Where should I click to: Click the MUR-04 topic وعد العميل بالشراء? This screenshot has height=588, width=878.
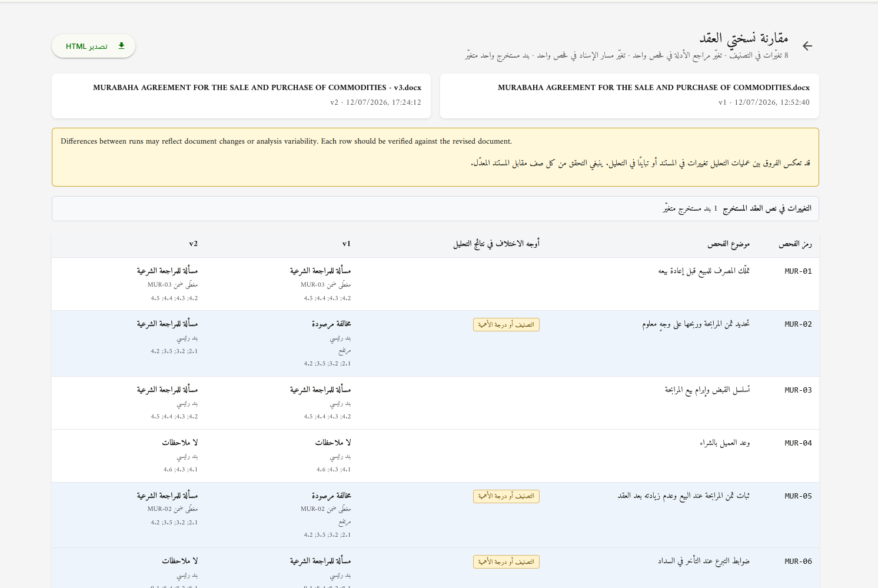pos(725,443)
